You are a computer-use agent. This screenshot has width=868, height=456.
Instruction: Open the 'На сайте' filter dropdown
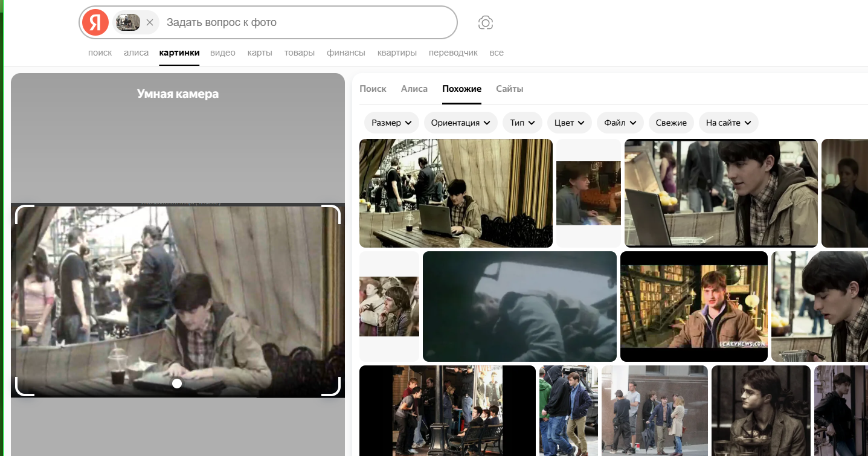728,123
